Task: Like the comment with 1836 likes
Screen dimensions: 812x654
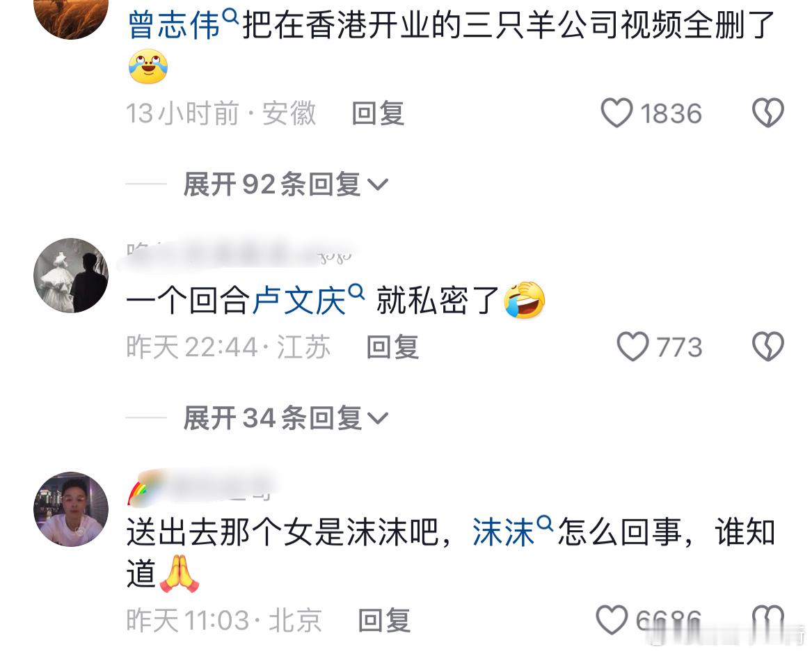Action: click(616, 113)
